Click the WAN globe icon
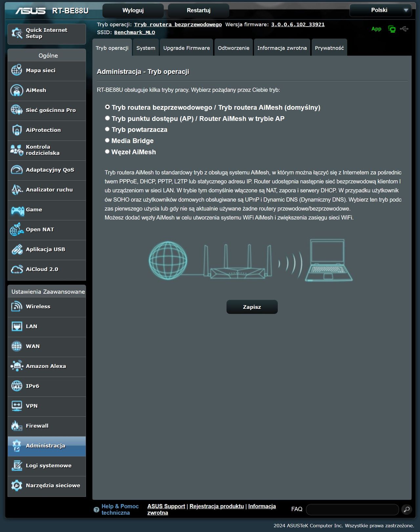Screen dimensions: 420x532 [16, 346]
